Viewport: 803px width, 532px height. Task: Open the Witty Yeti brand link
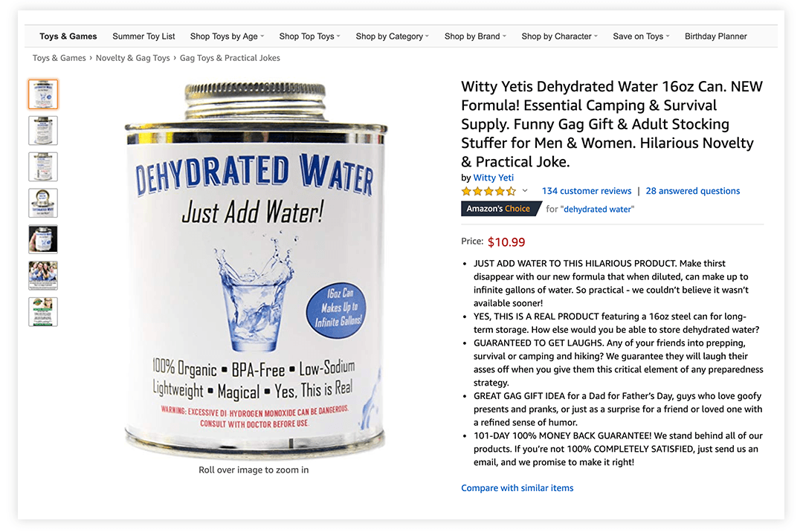point(493,178)
